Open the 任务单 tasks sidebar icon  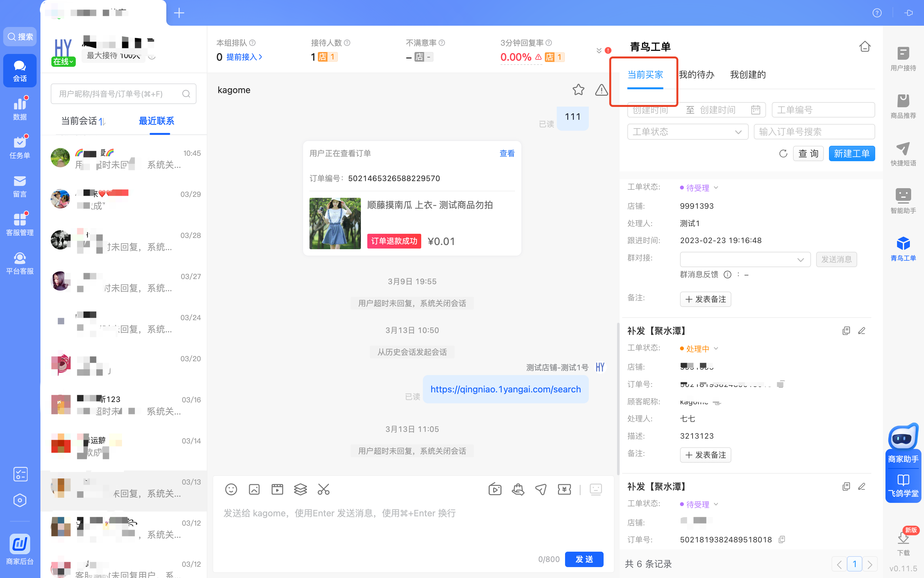(x=20, y=148)
